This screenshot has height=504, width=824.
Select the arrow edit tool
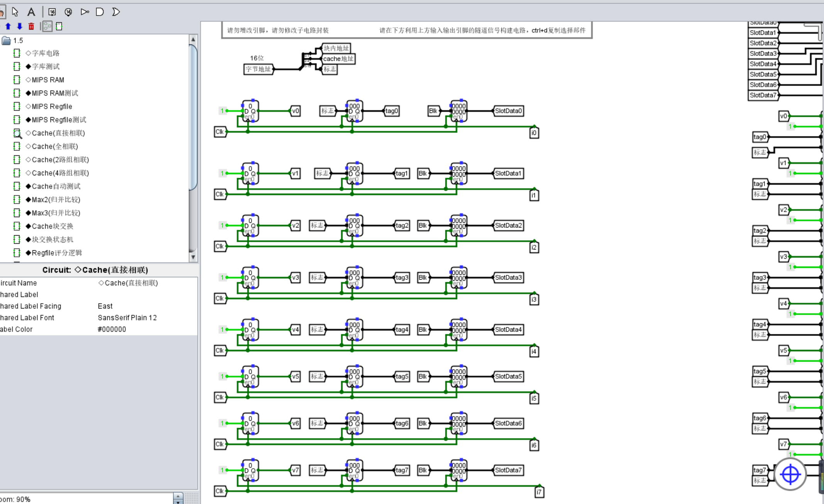(15, 12)
